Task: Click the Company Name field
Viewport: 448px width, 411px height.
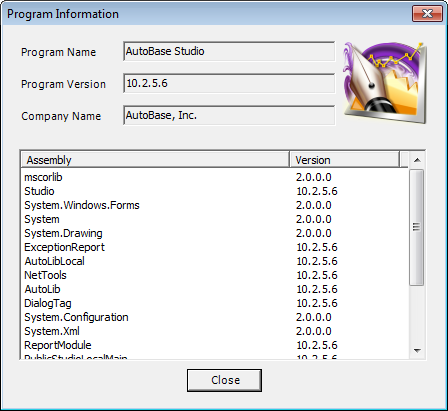Action: click(229, 115)
